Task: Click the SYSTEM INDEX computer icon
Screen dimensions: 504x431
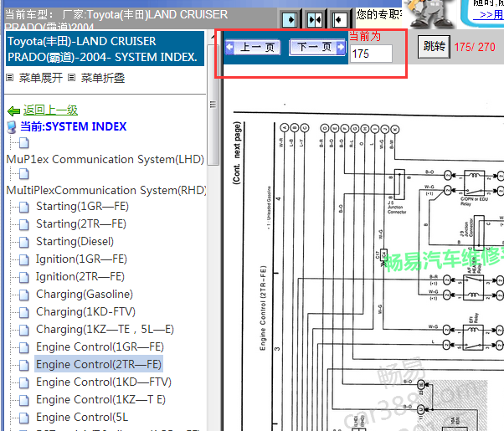Action: (12, 127)
